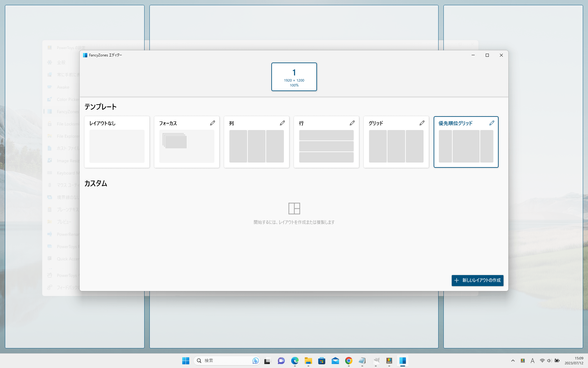The image size is (588, 368).
Task: Select the グリッド layout preview
Action: coord(396,146)
